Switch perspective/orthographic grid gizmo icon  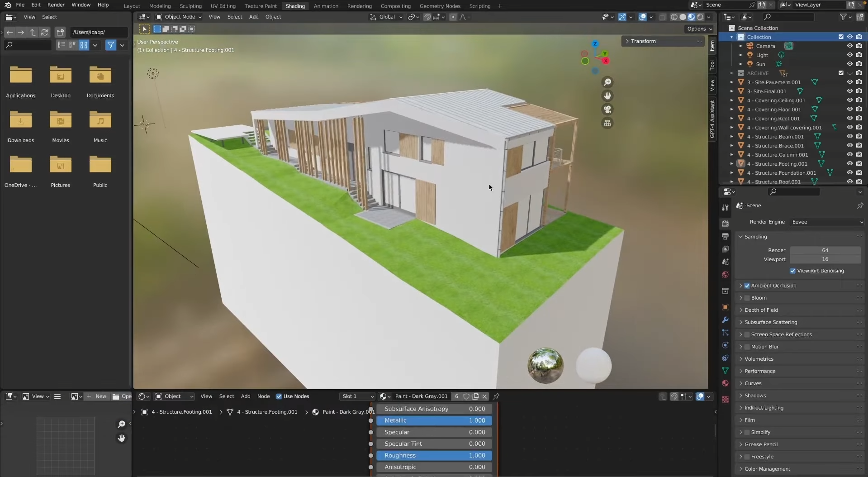(x=607, y=123)
